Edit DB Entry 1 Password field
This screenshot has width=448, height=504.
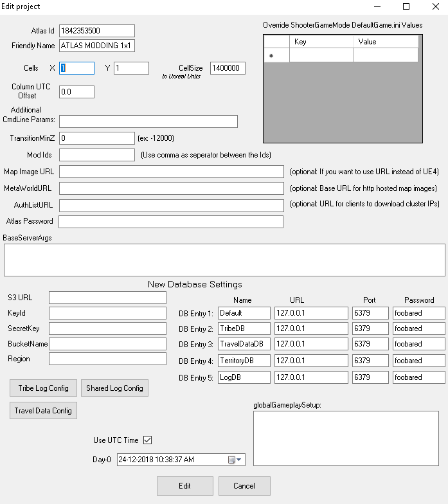click(419, 313)
